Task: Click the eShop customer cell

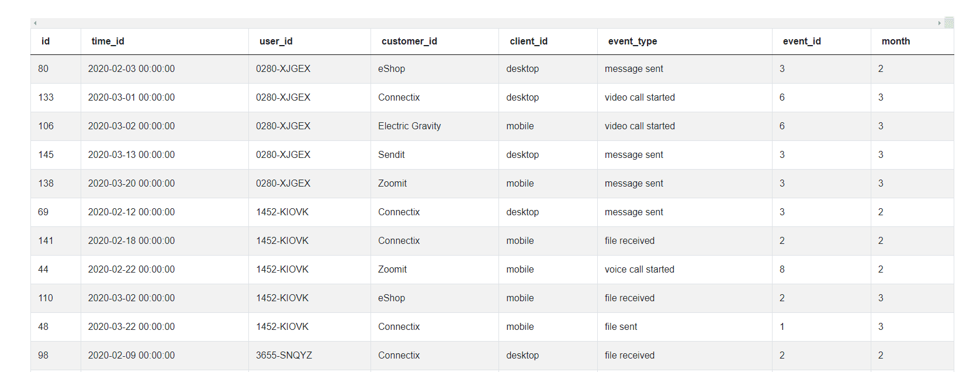Action: 391,68
